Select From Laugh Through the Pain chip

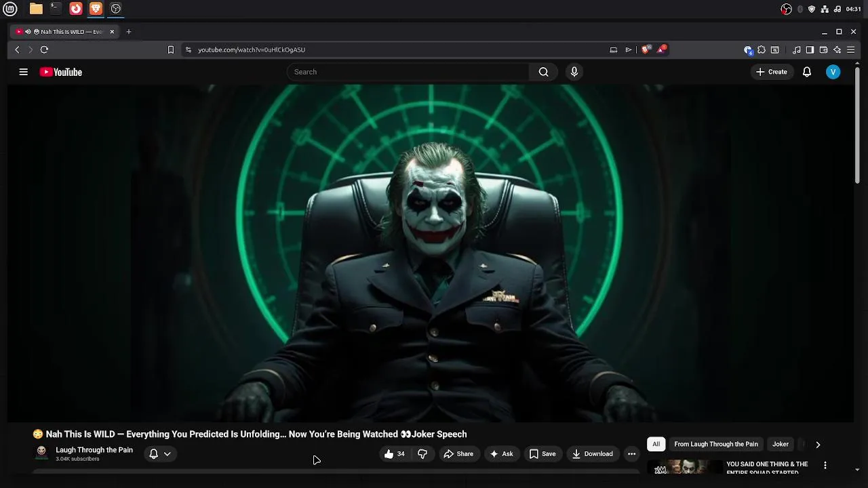[x=716, y=444]
